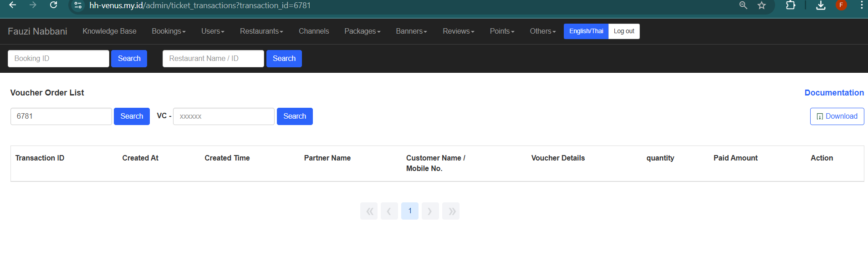Download the voucher order list

[837, 116]
